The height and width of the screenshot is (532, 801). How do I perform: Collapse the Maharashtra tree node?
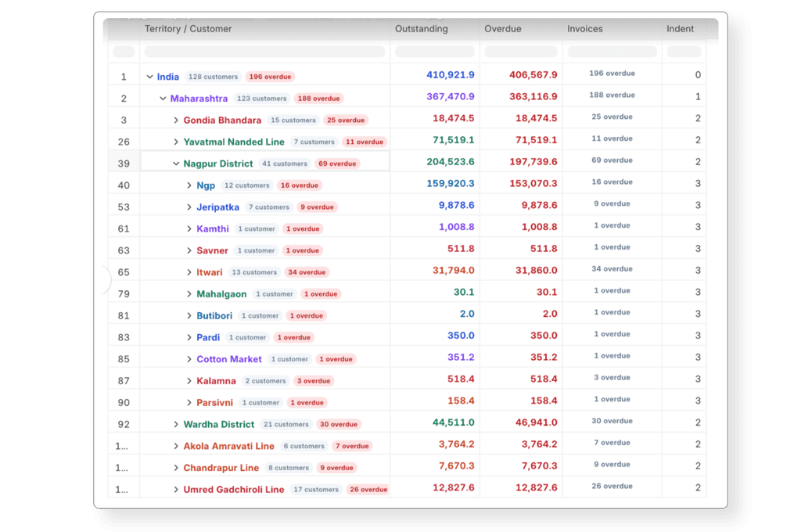click(163, 98)
